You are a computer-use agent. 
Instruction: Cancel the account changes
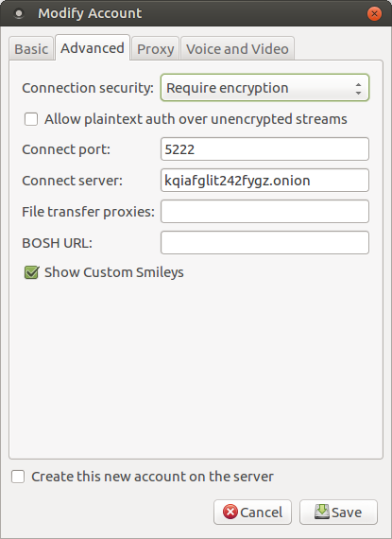pos(252,513)
